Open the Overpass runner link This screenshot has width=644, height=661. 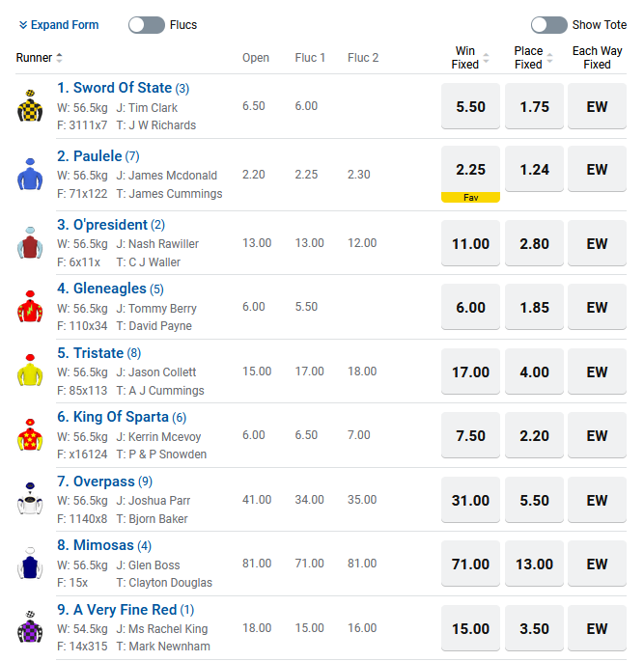click(x=111, y=482)
